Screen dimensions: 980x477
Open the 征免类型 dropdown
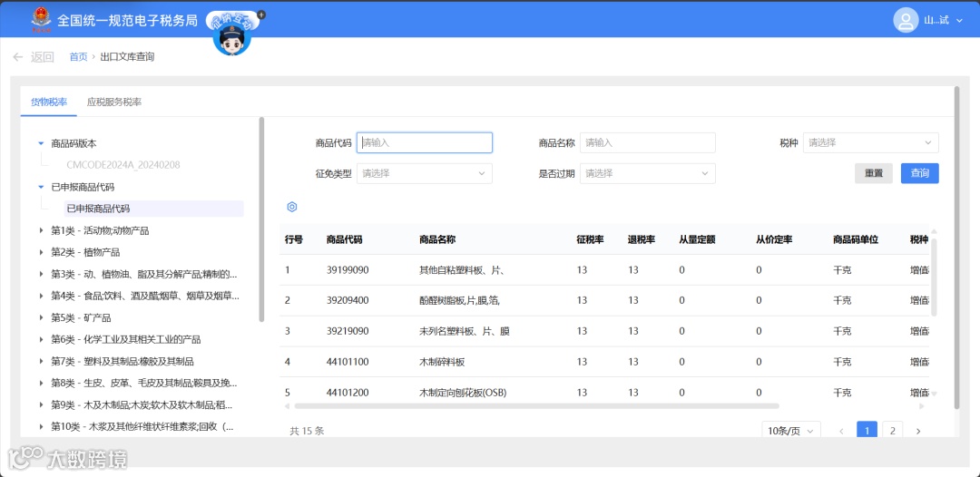click(425, 173)
